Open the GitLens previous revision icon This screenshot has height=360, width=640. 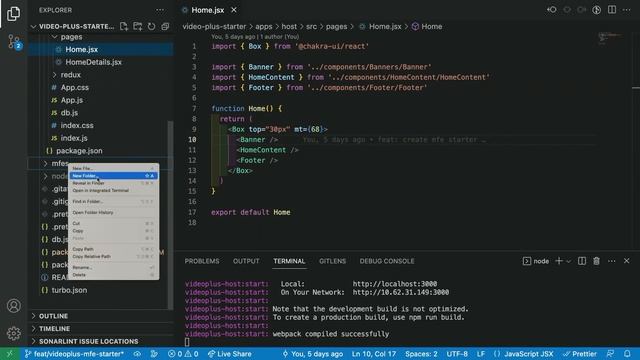click(552, 9)
